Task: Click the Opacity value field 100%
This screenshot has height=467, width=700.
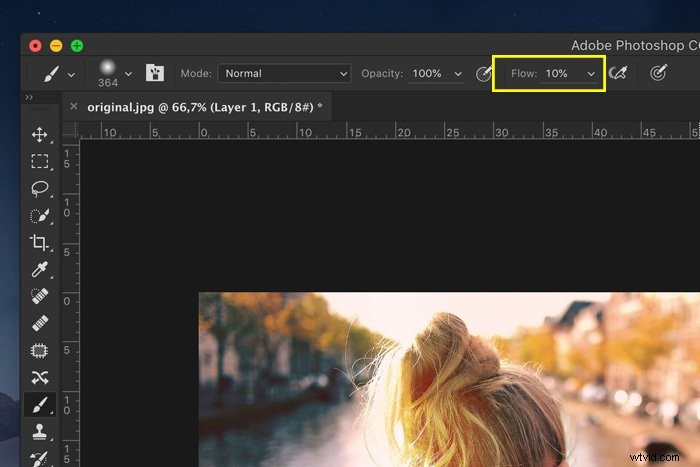Action: coord(427,73)
